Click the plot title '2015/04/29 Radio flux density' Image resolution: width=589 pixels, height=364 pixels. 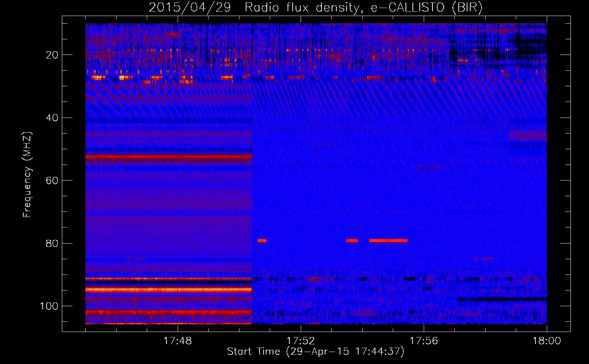point(316,8)
